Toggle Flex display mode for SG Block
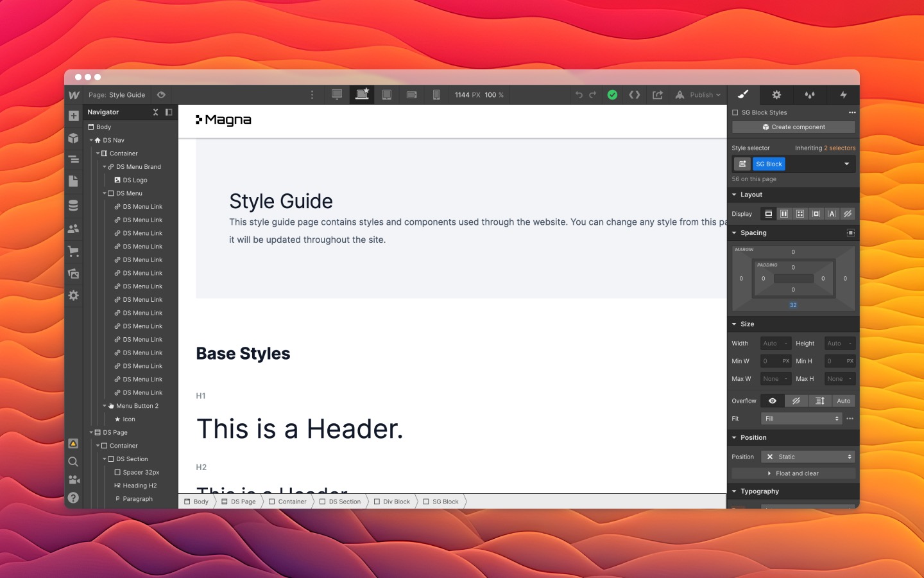The width and height of the screenshot is (924, 578). coord(784,213)
